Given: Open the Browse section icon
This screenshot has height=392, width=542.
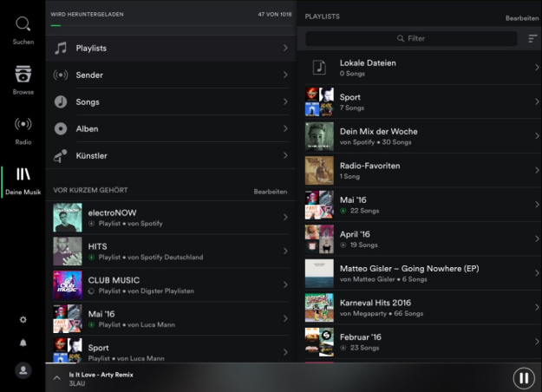Looking at the screenshot, I should pyautogui.click(x=23, y=75).
